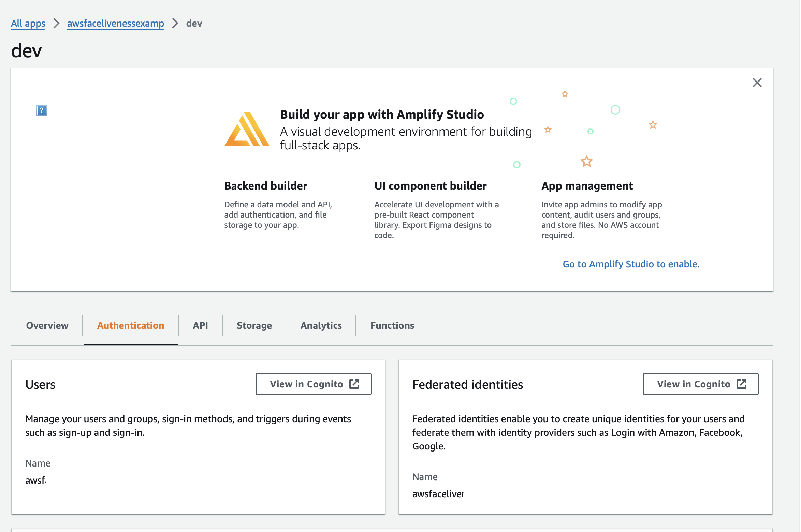Click Build your app with Amplify Studio title

point(382,114)
